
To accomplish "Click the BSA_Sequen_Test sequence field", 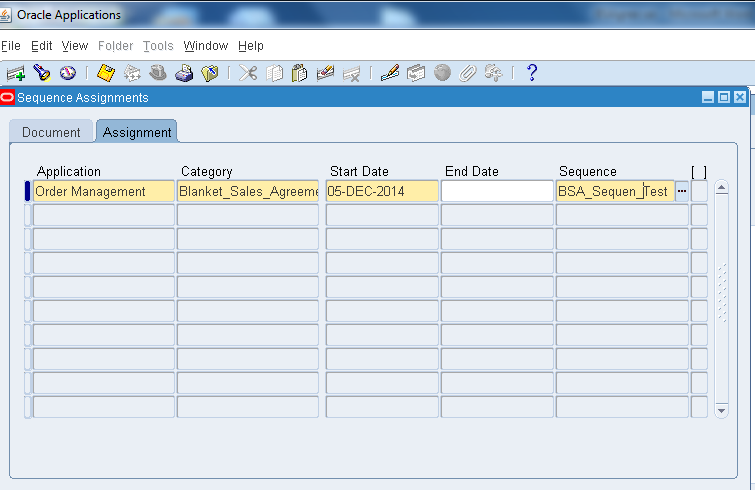I will [615, 192].
